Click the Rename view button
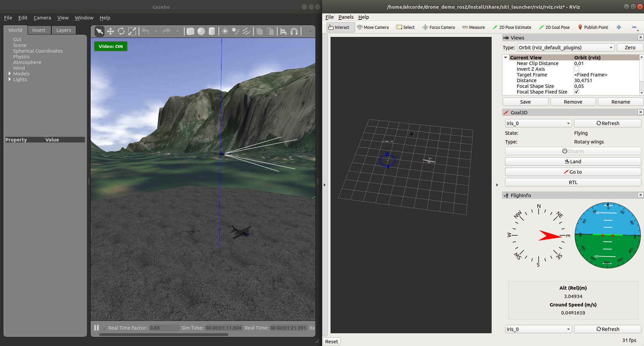The image size is (644, 346). pyautogui.click(x=620, y=102)
